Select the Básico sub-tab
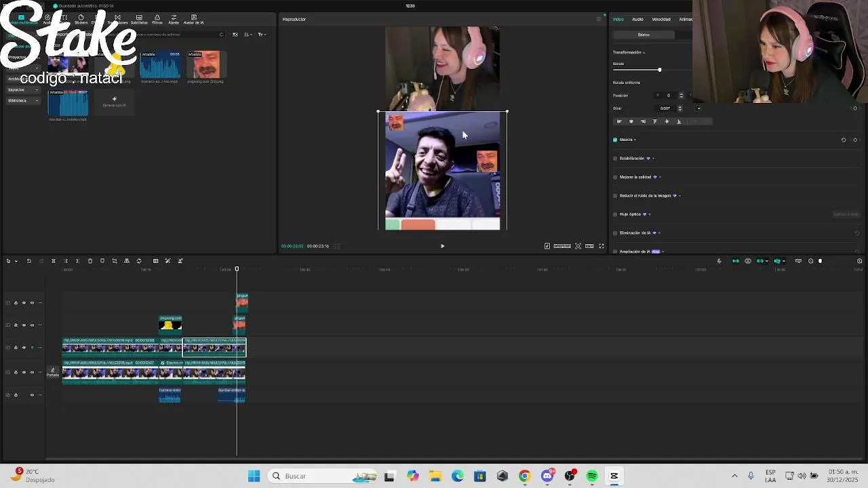 coord(644,35)
